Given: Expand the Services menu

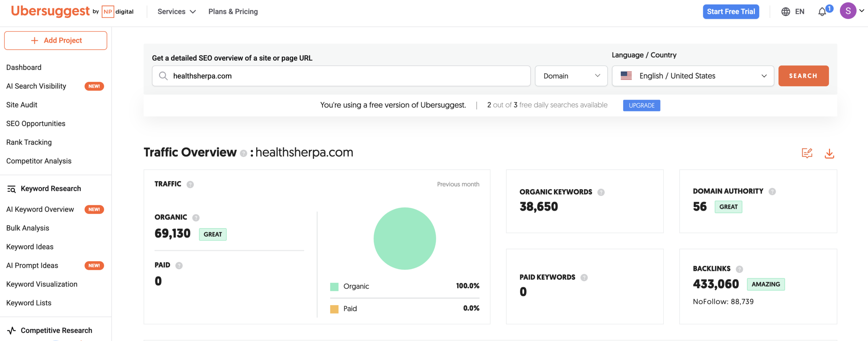Looking at the screenshot, I should (177, 12).
